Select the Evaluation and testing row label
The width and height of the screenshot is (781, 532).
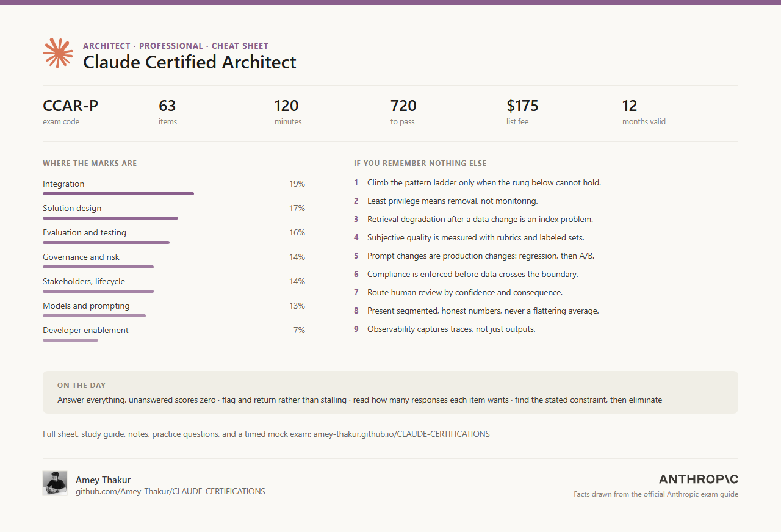pyautogui.click(x=84, y=232)
